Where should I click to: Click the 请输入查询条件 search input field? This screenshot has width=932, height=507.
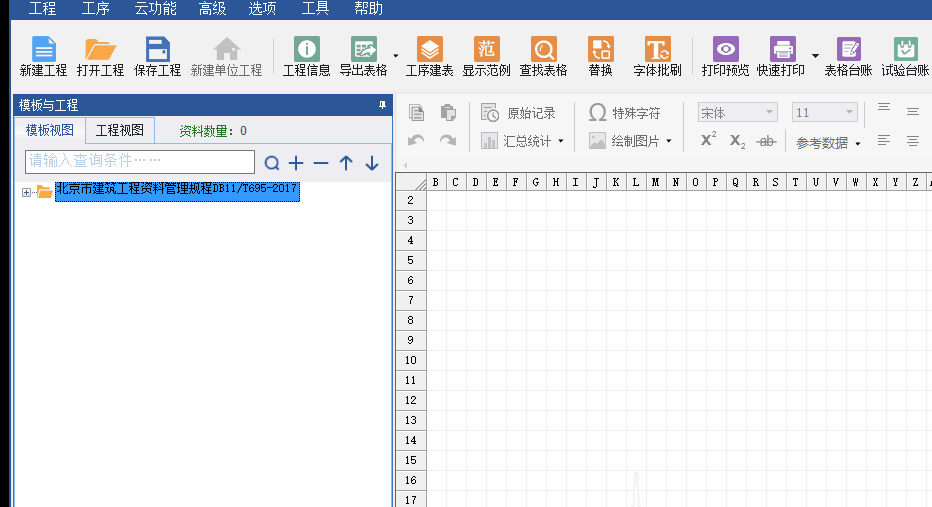tap(140, 162)
